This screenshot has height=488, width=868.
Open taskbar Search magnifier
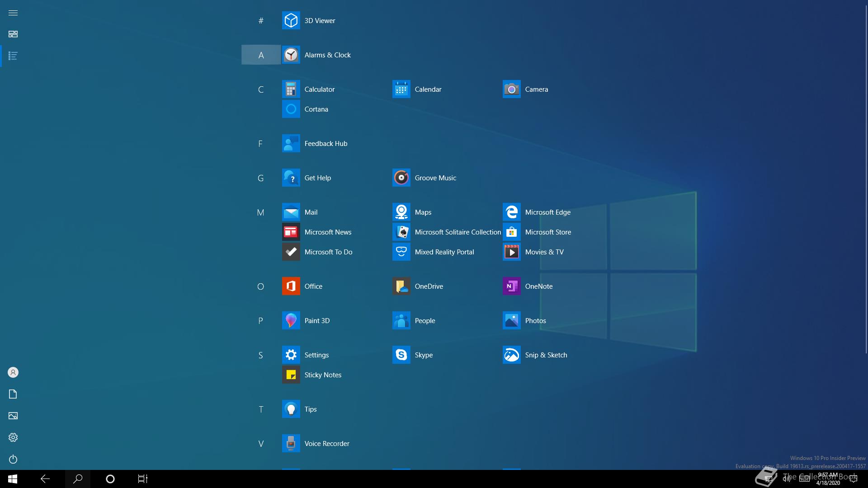78,479
